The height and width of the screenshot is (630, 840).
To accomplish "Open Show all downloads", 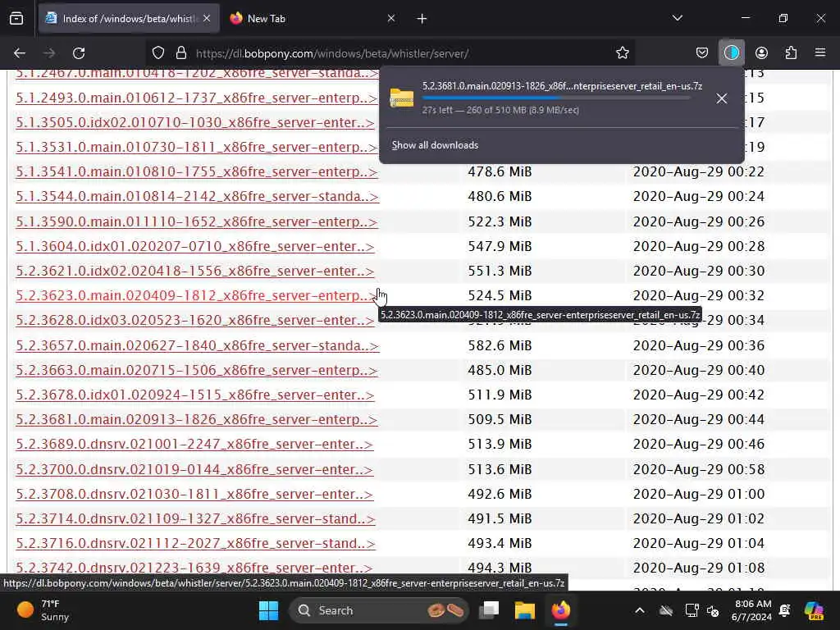I will coord(435,145).
